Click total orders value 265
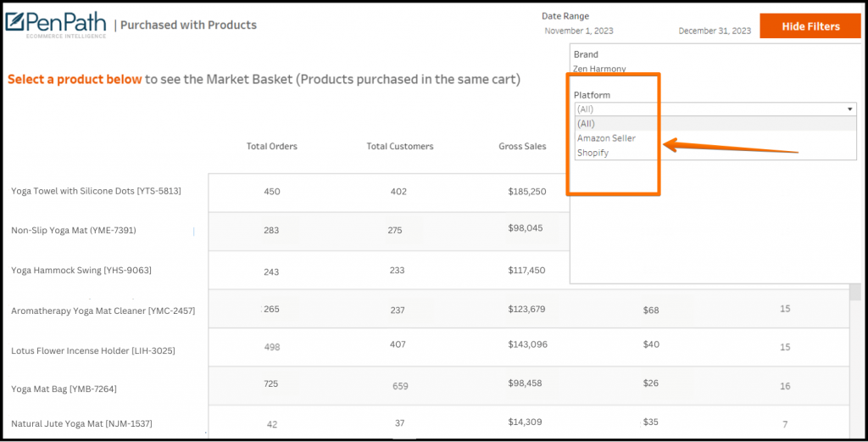The width and height of the screenshot is (868, 442). tap(271, 309)
